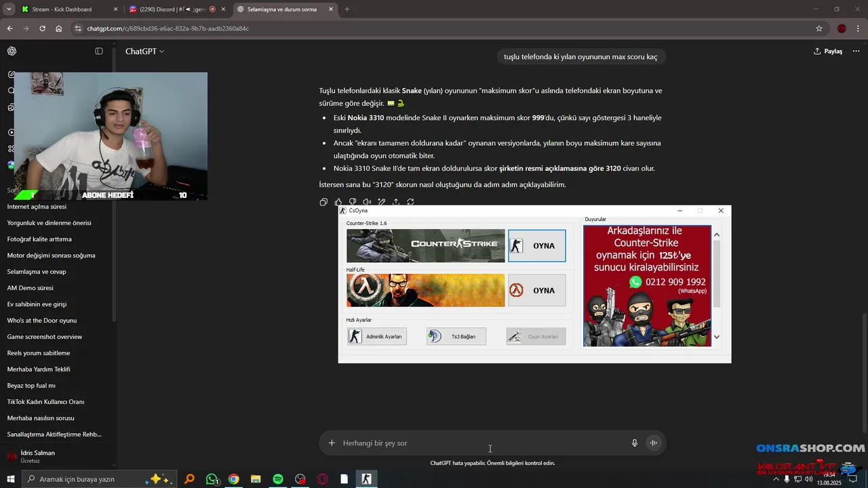The image size is (868, 488).
Task: Switch to the Stream - Kick Dashboard tab
Action: coord(69,9)
